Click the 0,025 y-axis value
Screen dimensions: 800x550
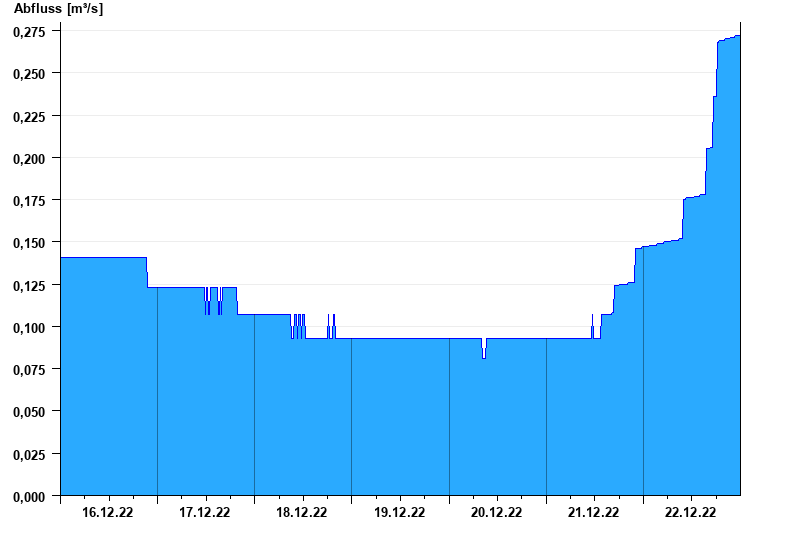click(x=29, y=454)
